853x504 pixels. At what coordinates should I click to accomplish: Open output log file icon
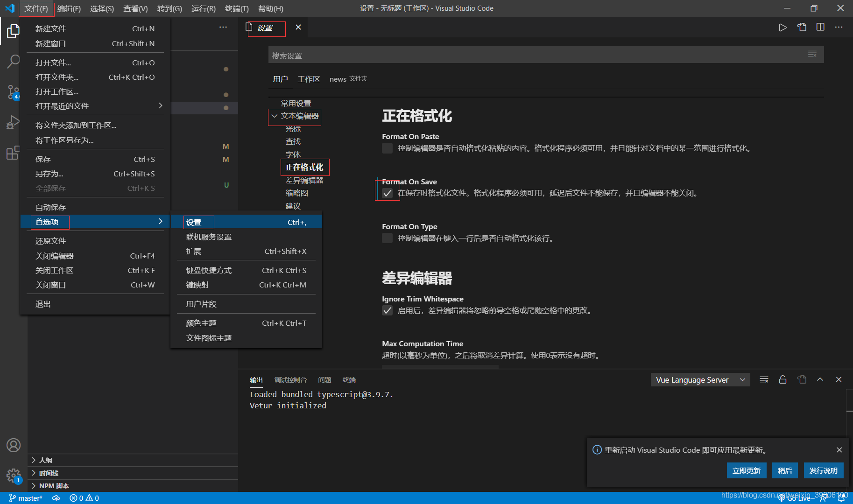802,380
